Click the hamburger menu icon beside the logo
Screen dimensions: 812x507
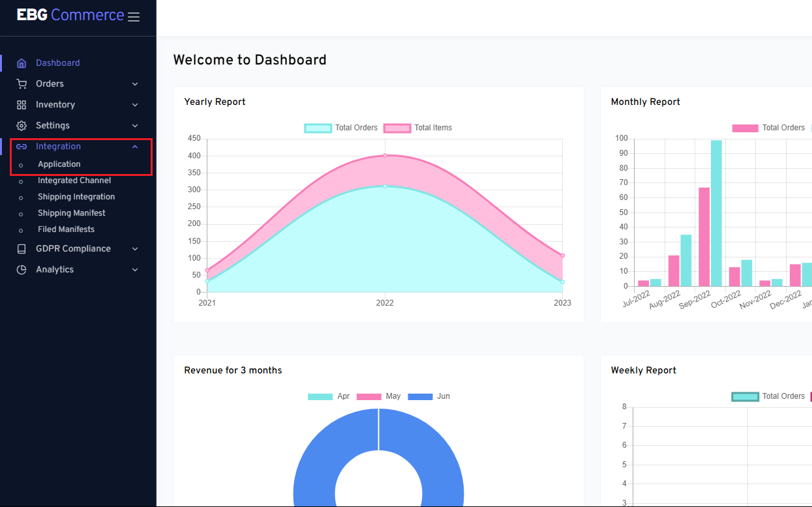134,17
